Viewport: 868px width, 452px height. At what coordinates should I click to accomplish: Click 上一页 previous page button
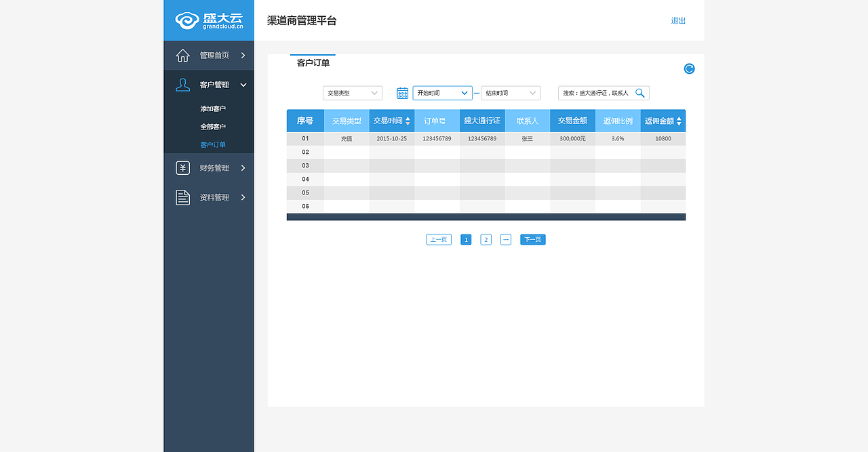[x=439, y=239]
